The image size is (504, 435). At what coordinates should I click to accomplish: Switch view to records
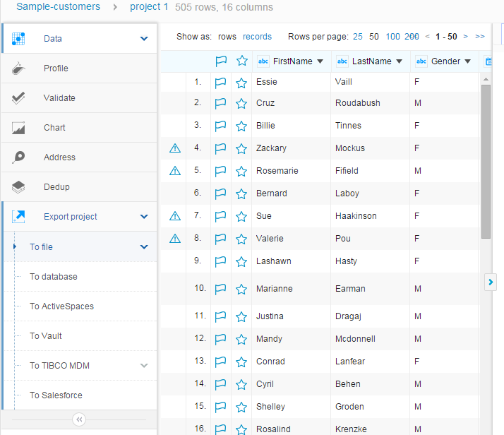(257, 37)
